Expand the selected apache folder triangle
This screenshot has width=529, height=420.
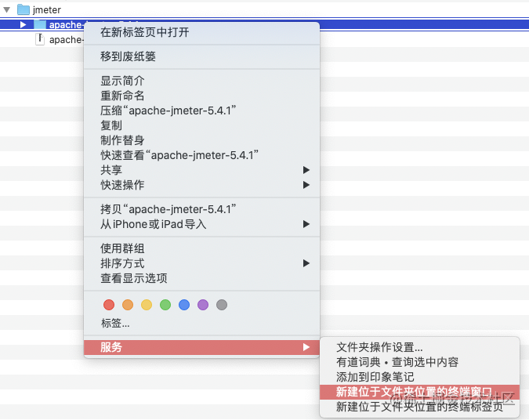click(23, 24)
